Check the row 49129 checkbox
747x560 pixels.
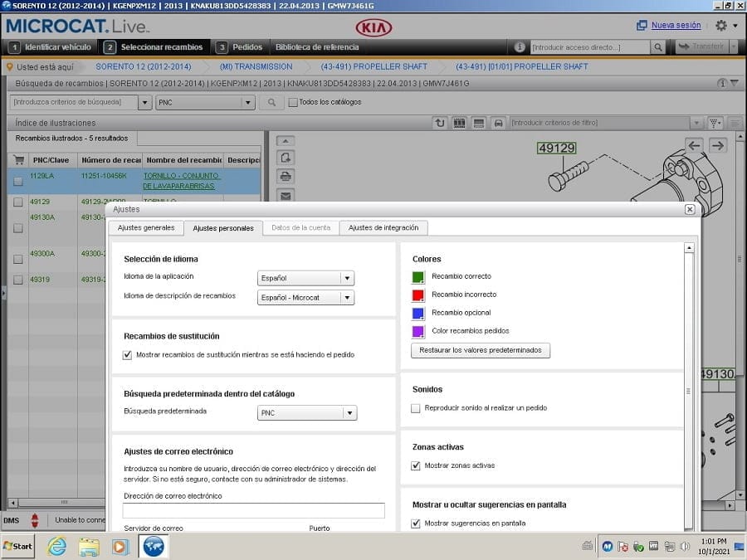click(18, 202)
